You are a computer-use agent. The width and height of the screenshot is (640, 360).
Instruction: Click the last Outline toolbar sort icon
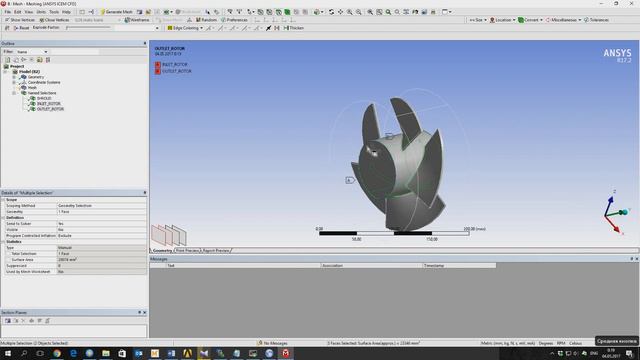pos(48,60)
